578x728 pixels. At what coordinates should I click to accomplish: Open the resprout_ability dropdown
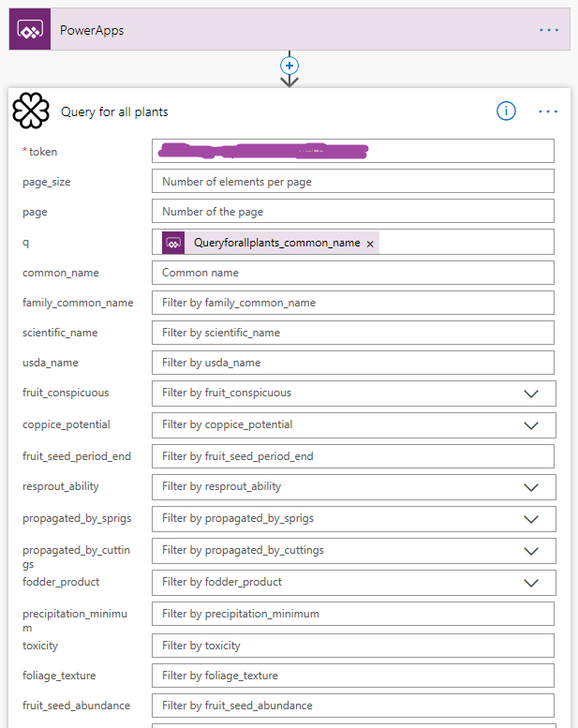point(531,487)
